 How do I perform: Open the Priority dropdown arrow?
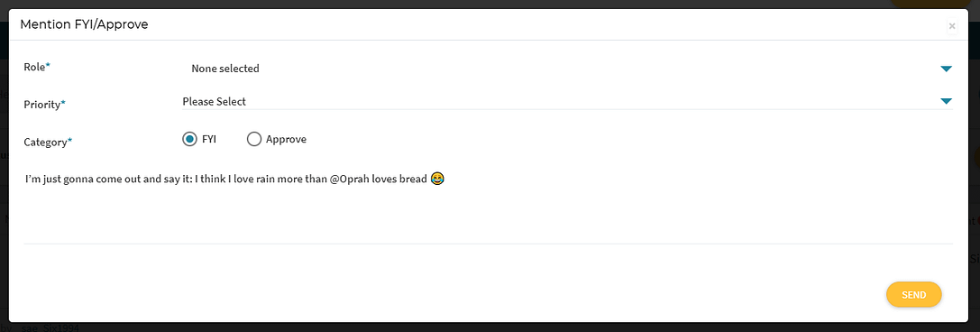946,101
